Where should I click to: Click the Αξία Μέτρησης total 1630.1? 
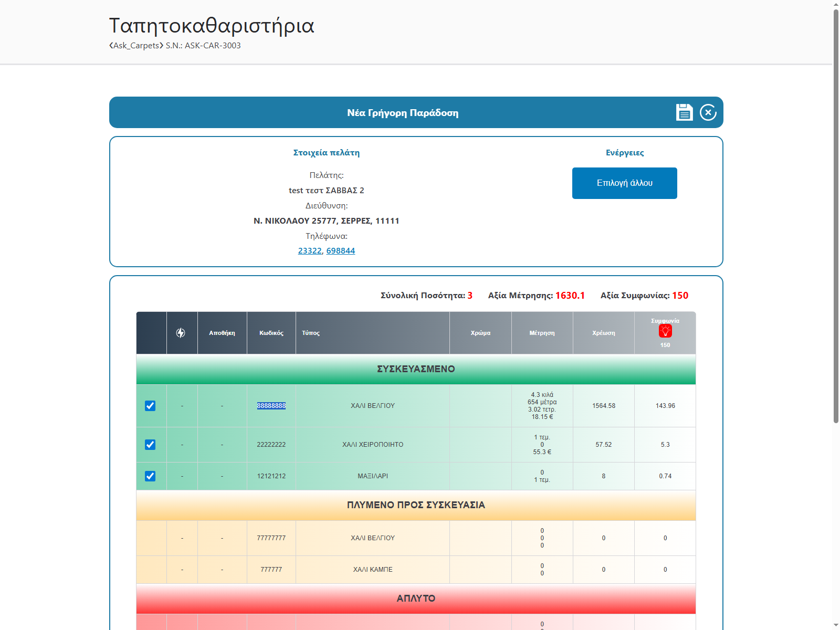point(570,296)
